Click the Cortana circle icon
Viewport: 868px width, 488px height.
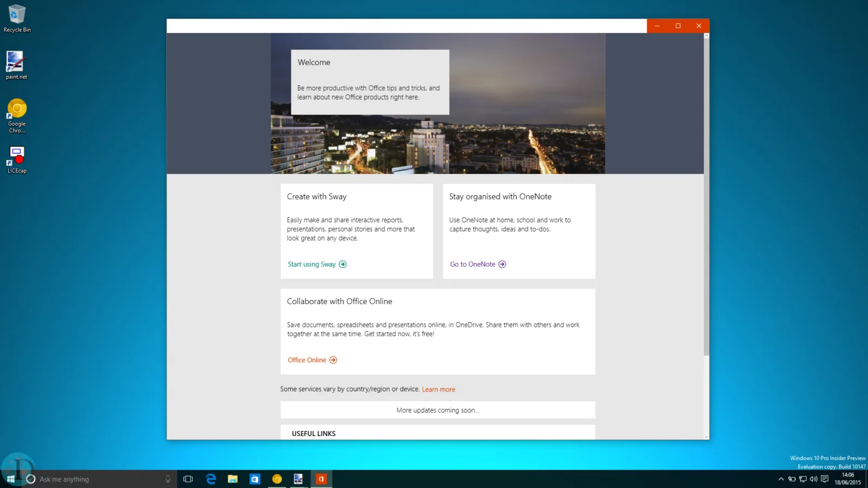tap(31, 479)
